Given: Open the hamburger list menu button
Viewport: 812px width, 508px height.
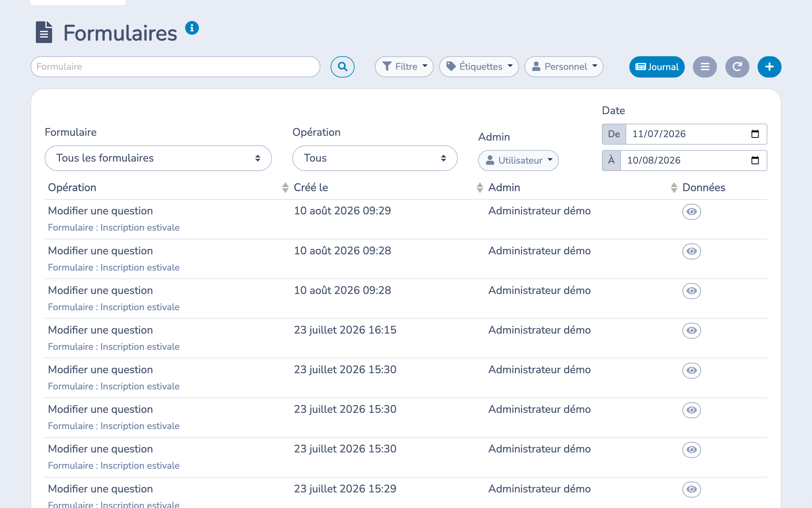Looking at the screenshot, I should click(705, 67).
